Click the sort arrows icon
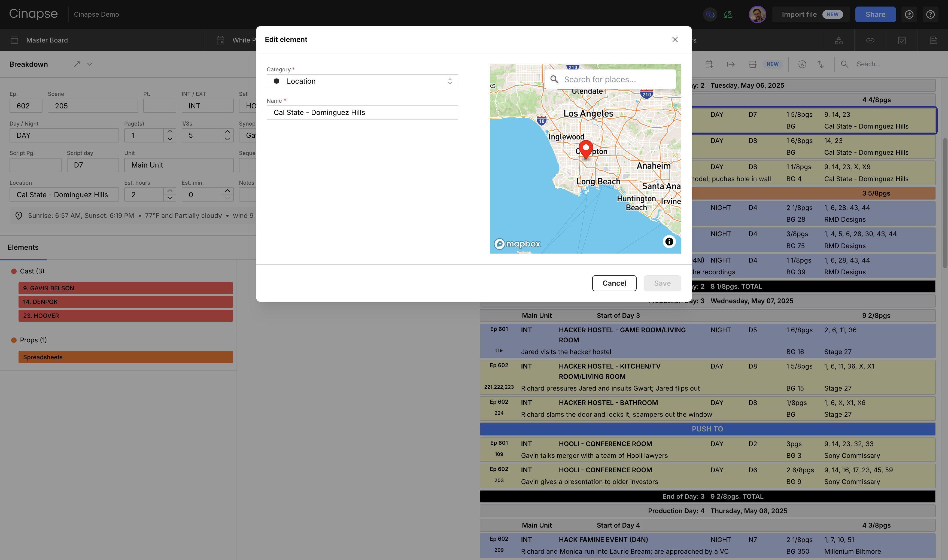 [821, 64]
